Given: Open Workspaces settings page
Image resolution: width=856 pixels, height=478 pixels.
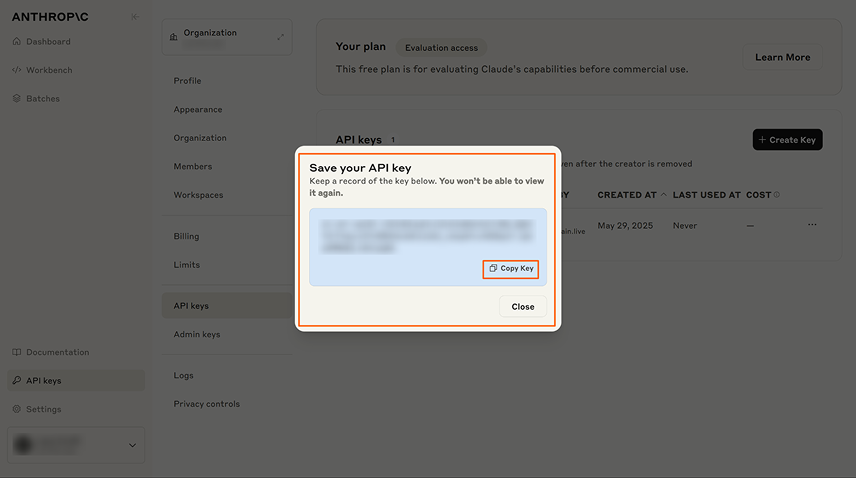Looking at the screenshot, I should coord(198,195).
